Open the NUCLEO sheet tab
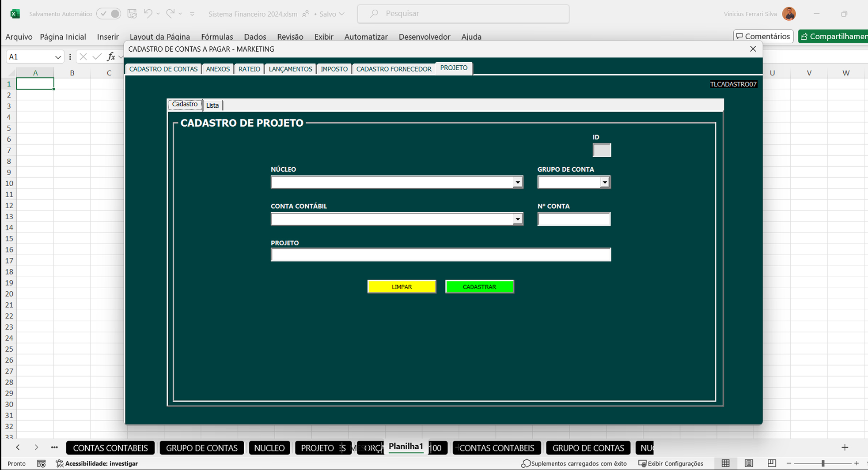The width and height of the screenshot is (868, 470). pyautogui.click(x=269, y=448)
